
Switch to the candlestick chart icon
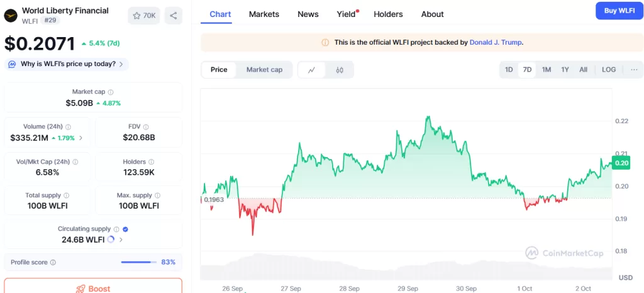[x=340, y=70]
